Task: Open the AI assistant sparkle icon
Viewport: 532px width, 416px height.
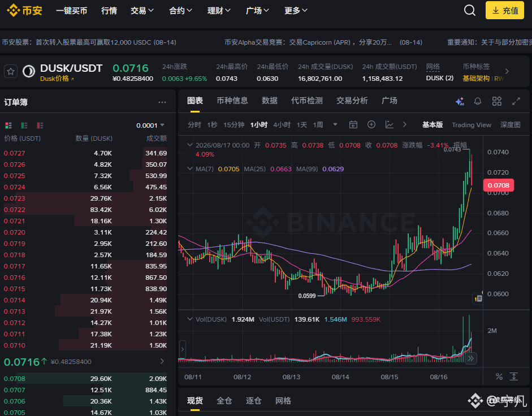Action: click(460, 101)
